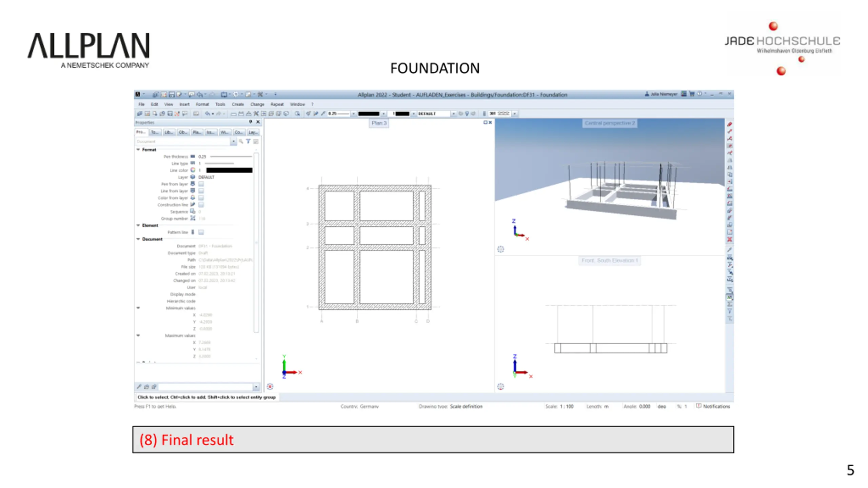This screenshot has height=488, width=868.
Task: Click the Pen thickness icon in the Format section
Action: click(193, 156)
